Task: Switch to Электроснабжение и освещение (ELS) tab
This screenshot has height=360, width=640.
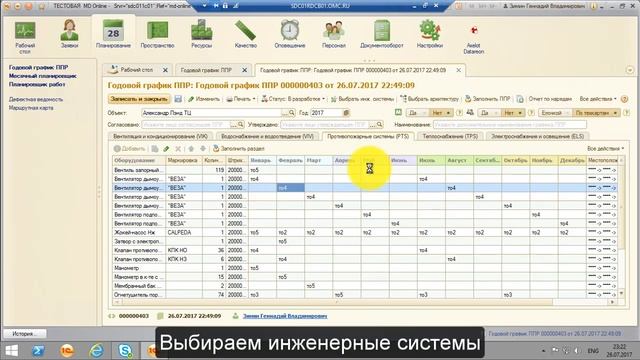Action: [537, 136]
